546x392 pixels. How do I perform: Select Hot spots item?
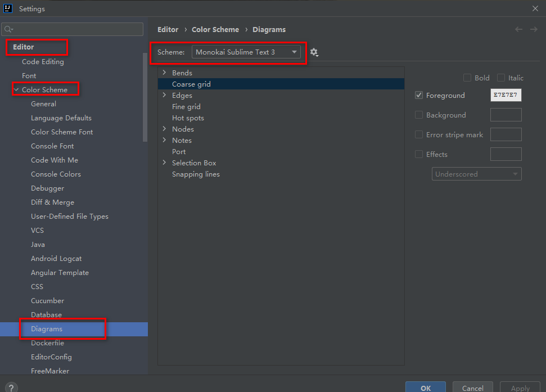[x=188, y=118]
